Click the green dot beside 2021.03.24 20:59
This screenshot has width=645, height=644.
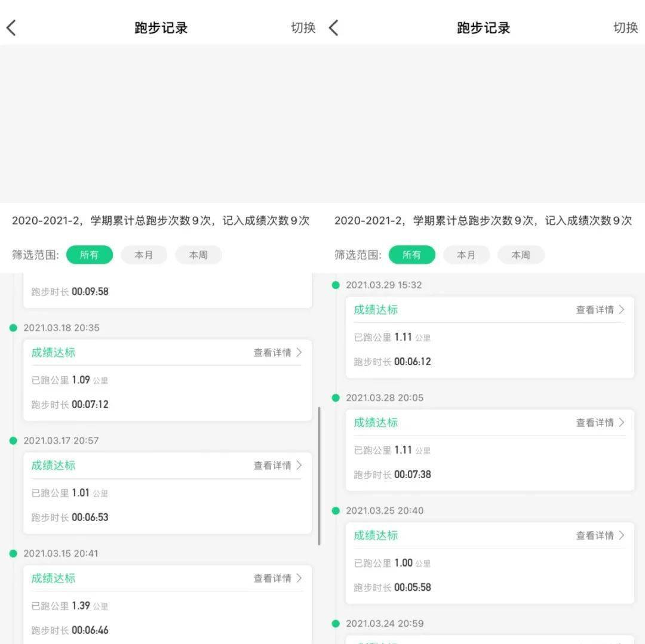[336, 624]
